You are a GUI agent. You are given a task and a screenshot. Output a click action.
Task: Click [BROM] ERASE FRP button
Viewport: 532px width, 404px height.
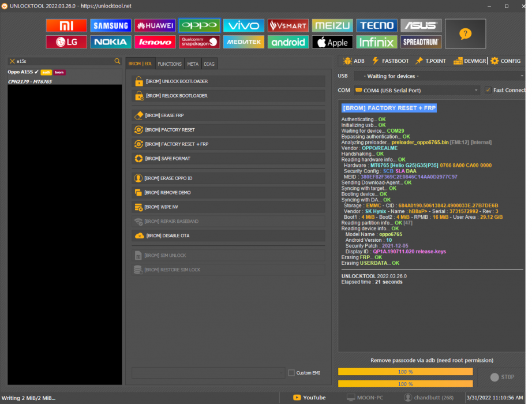228,115
